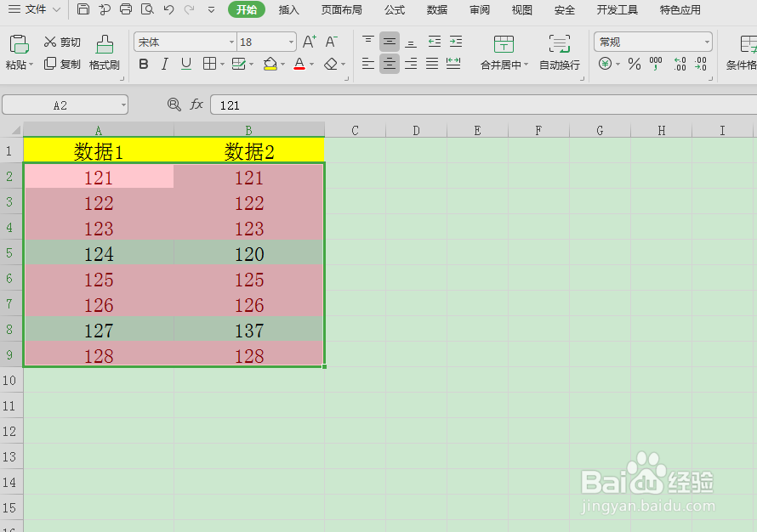Image resolution: width=757 pixels, height=532 pixels.
Task: Decrease decimal places
Action: 701,64
